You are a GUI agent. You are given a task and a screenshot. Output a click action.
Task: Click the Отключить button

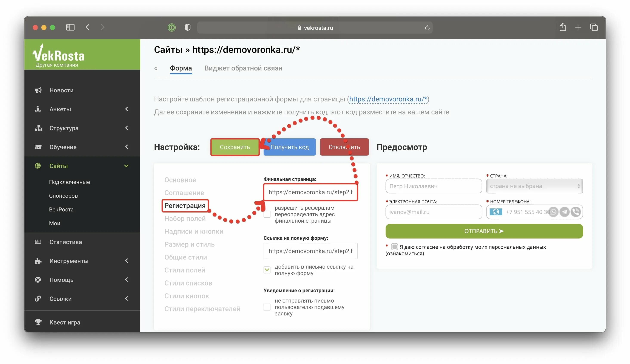[x=344, y=147]
